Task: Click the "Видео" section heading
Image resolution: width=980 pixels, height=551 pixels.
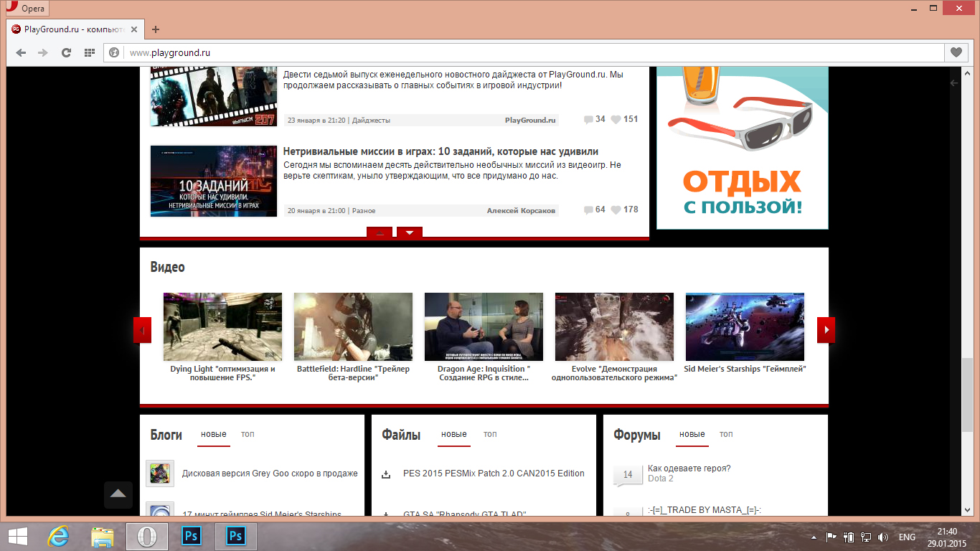Action: pyautogui.click(x=167, y=267)
